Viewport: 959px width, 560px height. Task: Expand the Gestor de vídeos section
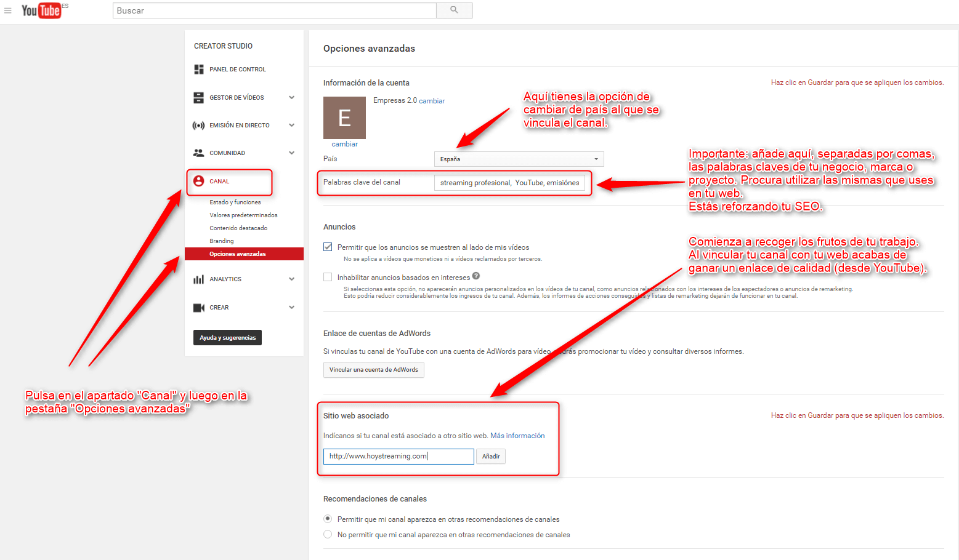[292, 97]
